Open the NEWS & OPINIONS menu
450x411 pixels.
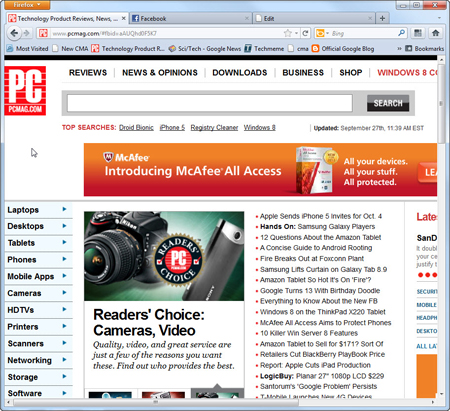(160, 72)
